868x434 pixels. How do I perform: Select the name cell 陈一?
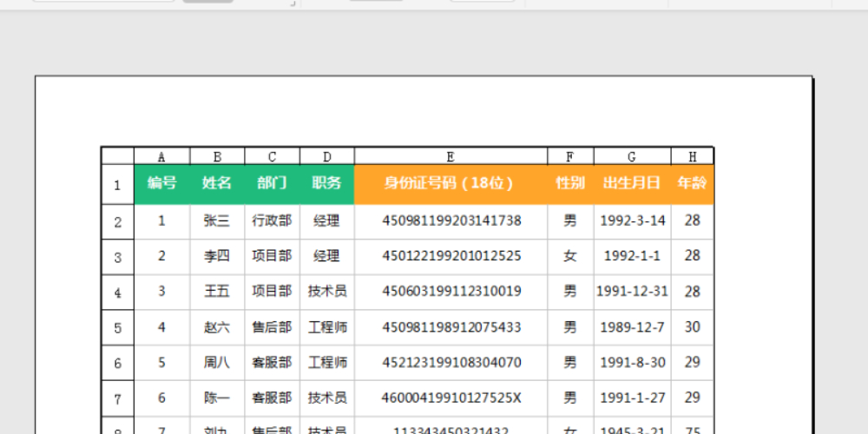coord(217,398)
